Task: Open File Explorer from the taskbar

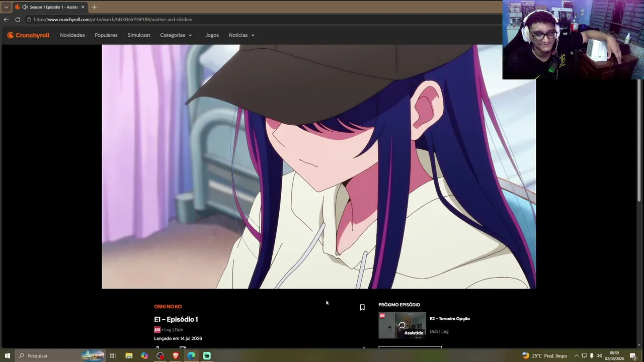Action: 129,356
